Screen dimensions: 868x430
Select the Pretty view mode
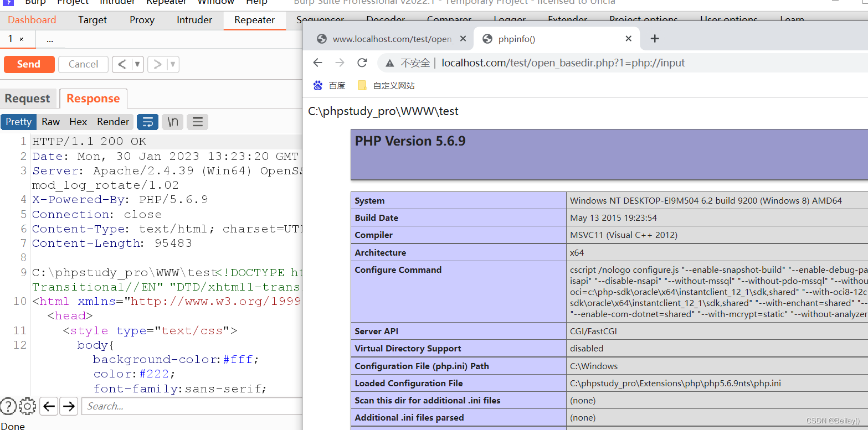[x=18, y=122]
